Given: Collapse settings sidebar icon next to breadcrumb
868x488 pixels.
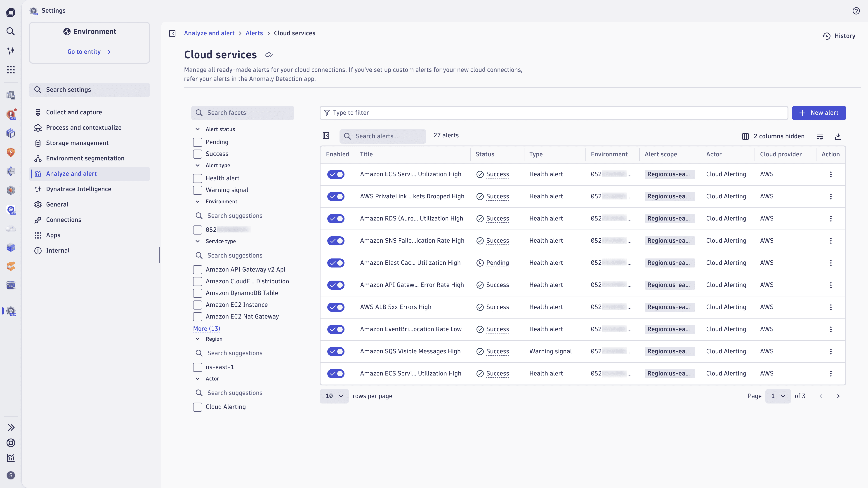Looking at the screenshot, I should pos(172,33).
